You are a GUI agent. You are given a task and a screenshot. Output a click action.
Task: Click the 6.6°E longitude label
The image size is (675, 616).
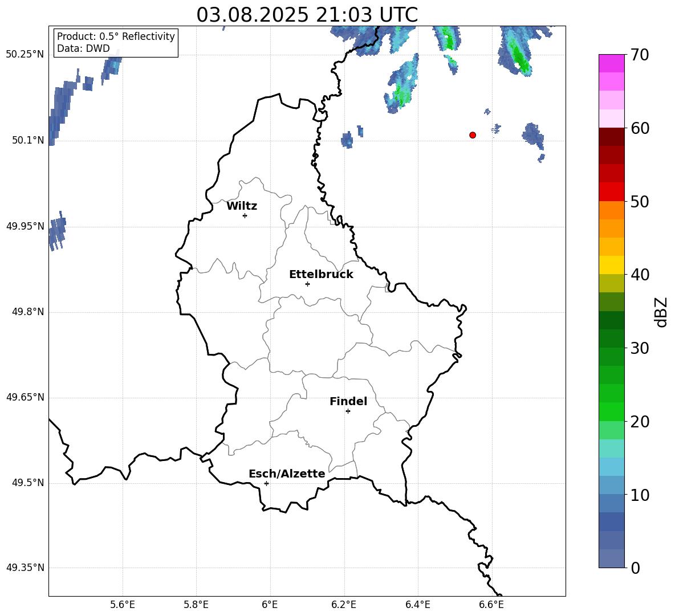point(491,605)
